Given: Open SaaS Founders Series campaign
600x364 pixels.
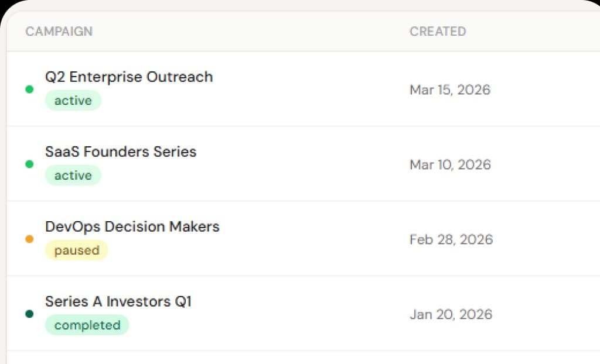Looking at the screenshot, I should tap(121, 152).
